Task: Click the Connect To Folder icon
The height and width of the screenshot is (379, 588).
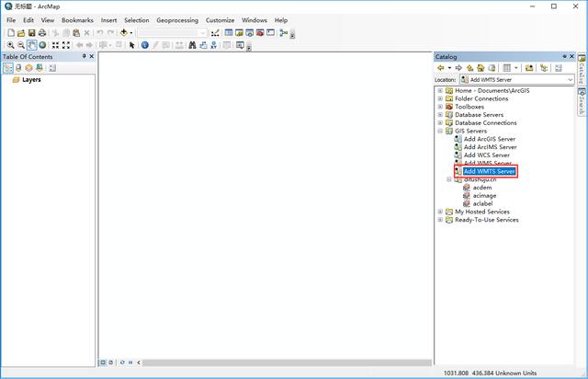Action: 529,68
